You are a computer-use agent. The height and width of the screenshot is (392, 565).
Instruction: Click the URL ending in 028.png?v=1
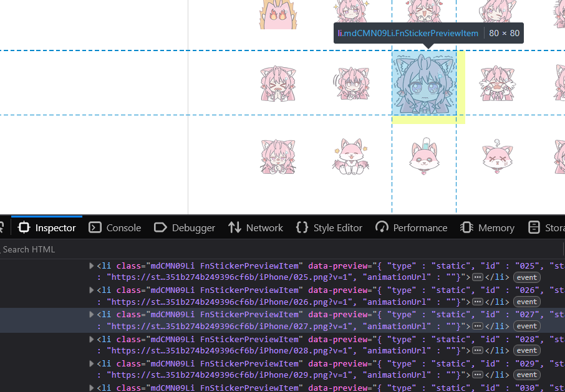pyautogui.click(x=229, y=351)
